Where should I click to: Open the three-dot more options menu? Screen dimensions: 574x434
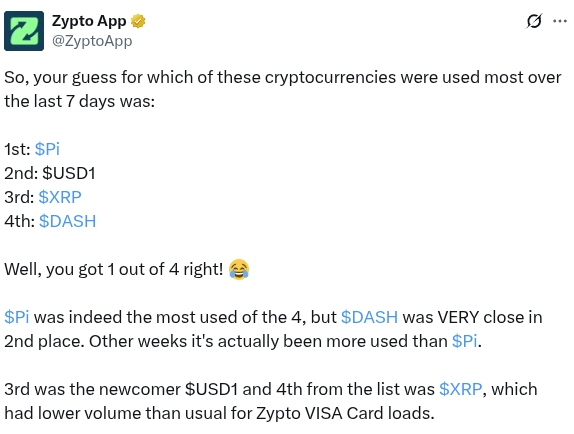pos(560,21)
